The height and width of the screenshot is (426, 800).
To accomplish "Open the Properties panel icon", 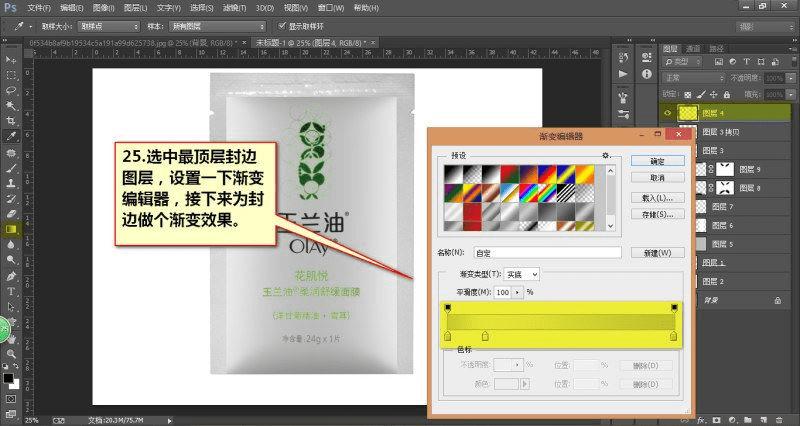I will pos(647,57).
